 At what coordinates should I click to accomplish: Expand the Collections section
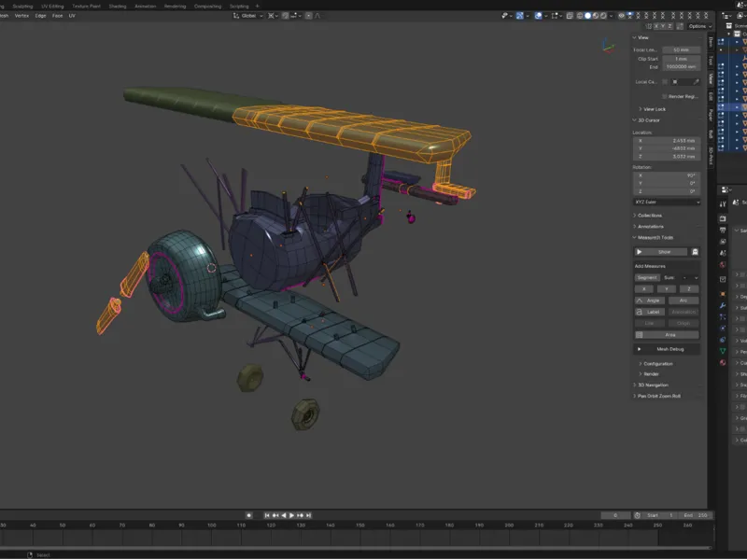click(648, 216)
